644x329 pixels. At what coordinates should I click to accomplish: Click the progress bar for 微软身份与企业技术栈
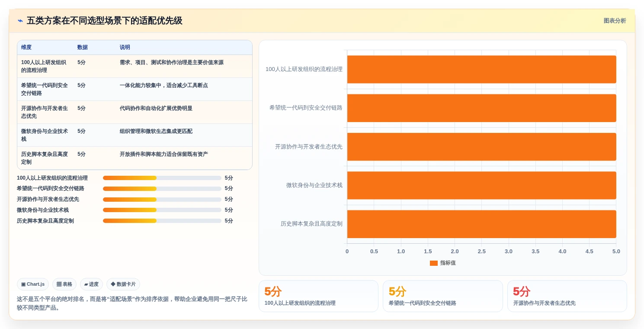[162, 210]
